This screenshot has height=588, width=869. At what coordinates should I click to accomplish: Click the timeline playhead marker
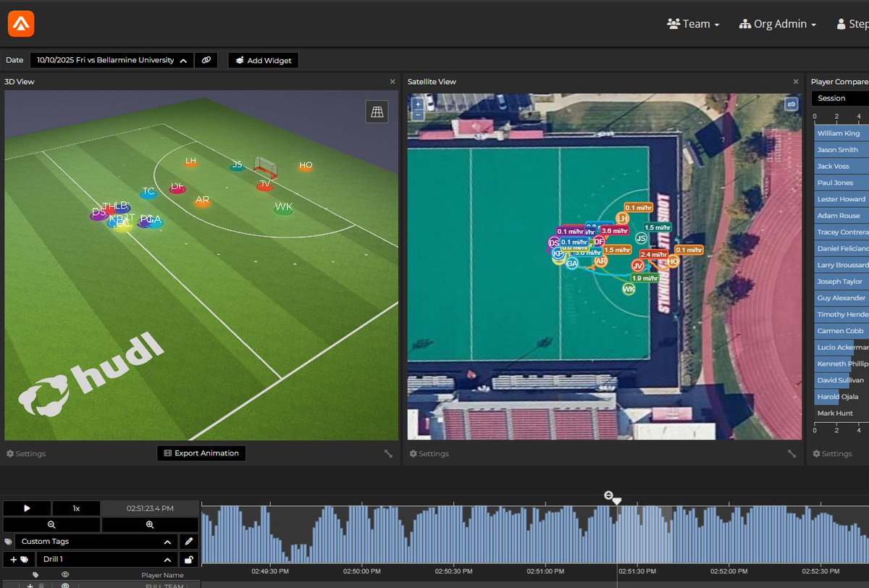[x=616, y=500]
